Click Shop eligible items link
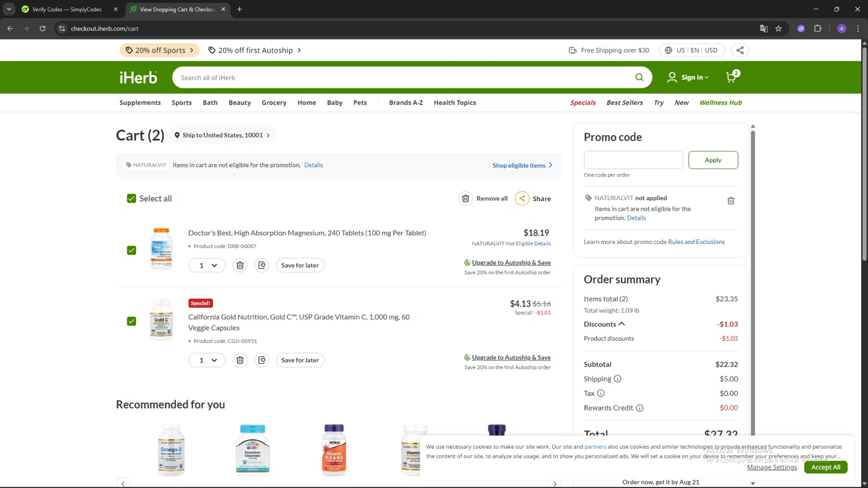The height and width of the screenshot is (488, 868). (523, 165)
